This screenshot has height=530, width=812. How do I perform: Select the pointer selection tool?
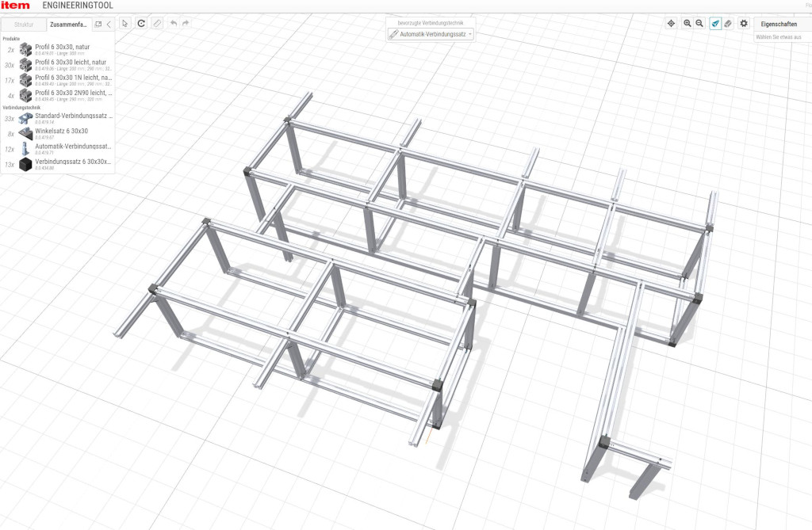point(124,23)
